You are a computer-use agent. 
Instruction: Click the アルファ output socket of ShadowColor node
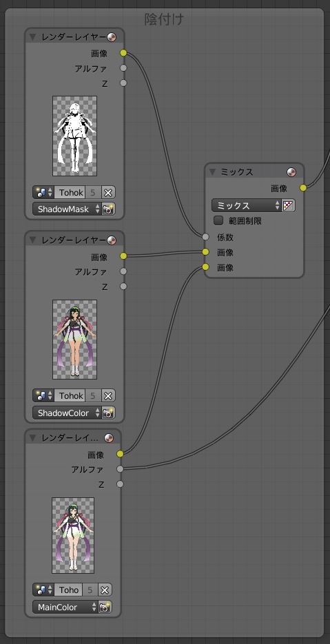click(124, 271)
